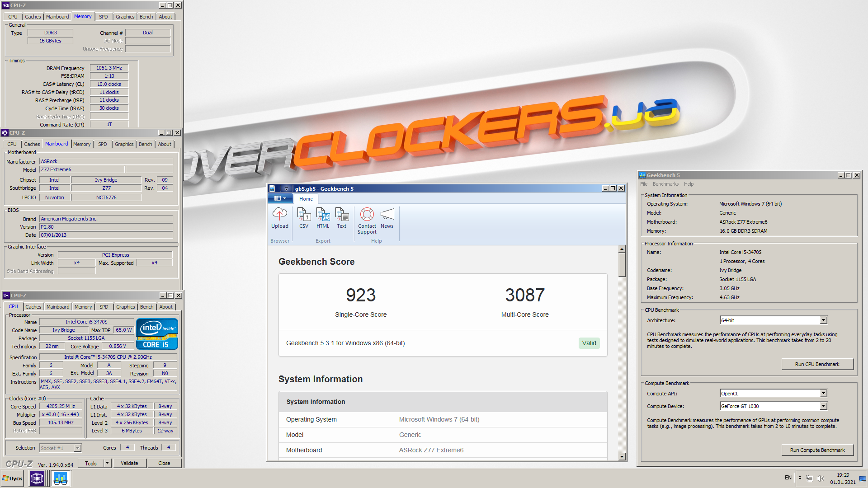Click the Tools button in CPU-Z

tap(90, 463)
